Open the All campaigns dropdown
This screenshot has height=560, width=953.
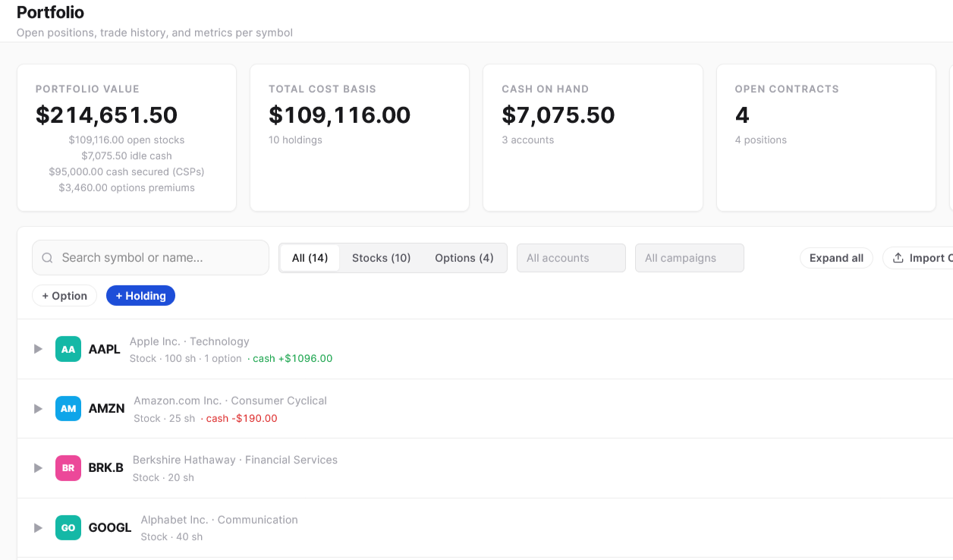click(690, 258)
